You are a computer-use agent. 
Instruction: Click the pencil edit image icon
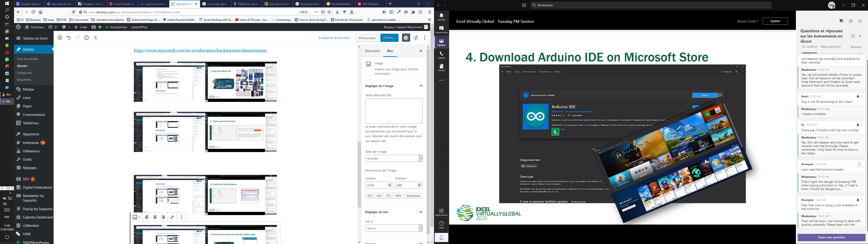point(172,217)
